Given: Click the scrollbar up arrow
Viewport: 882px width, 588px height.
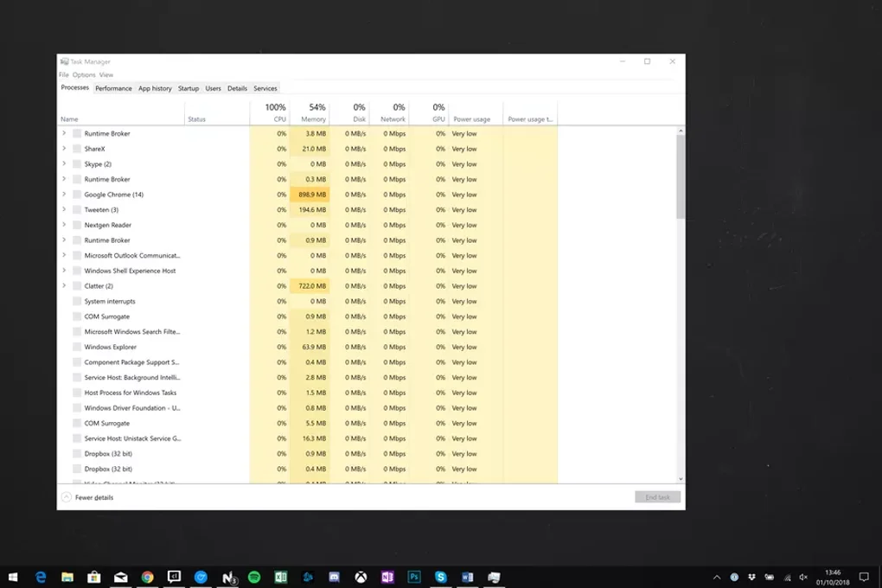Looking at the screenshot, I should click(681, 131).
